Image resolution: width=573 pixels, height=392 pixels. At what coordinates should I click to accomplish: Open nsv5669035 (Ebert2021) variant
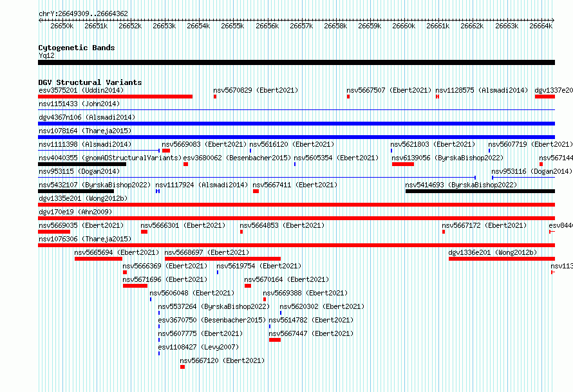(81, 225)
